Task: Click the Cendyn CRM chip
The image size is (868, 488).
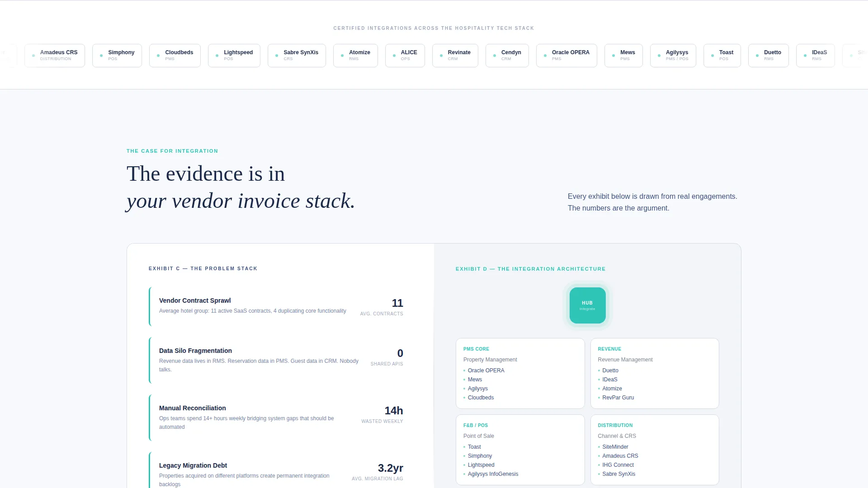Action: [507, 56]
